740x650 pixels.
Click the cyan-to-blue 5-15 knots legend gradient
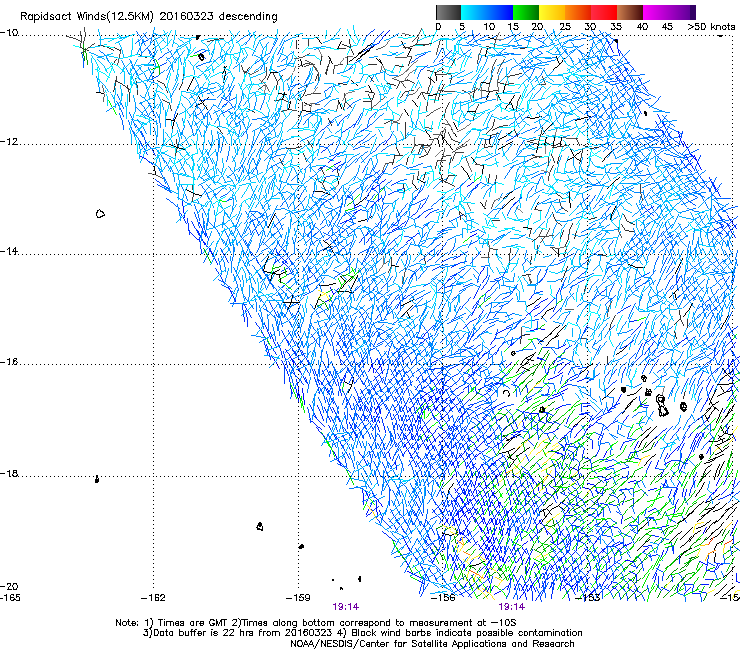[487, 12]
